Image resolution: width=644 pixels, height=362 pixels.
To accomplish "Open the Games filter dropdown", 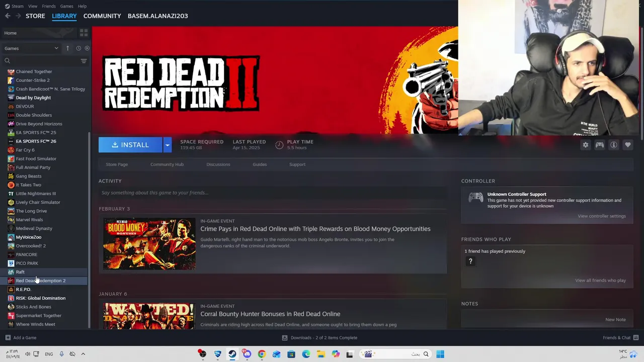I will click(31, 48).
